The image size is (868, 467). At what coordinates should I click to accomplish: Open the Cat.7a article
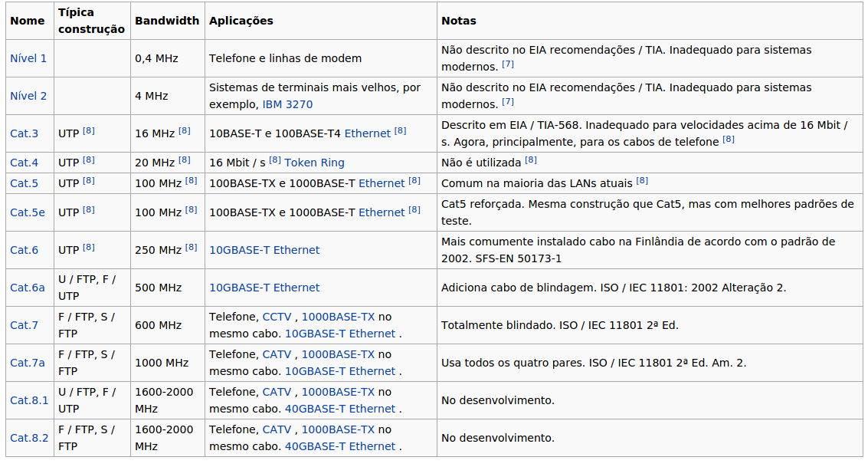click(x=27, y=362)
